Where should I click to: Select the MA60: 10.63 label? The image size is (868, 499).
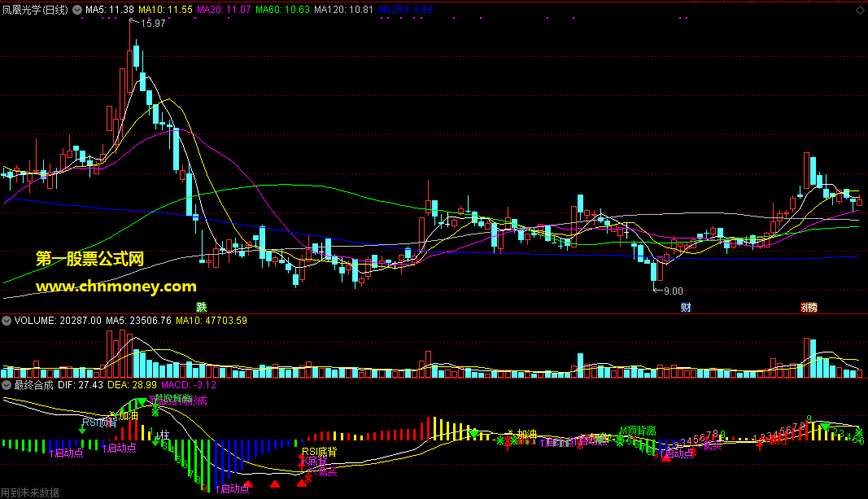282,10
